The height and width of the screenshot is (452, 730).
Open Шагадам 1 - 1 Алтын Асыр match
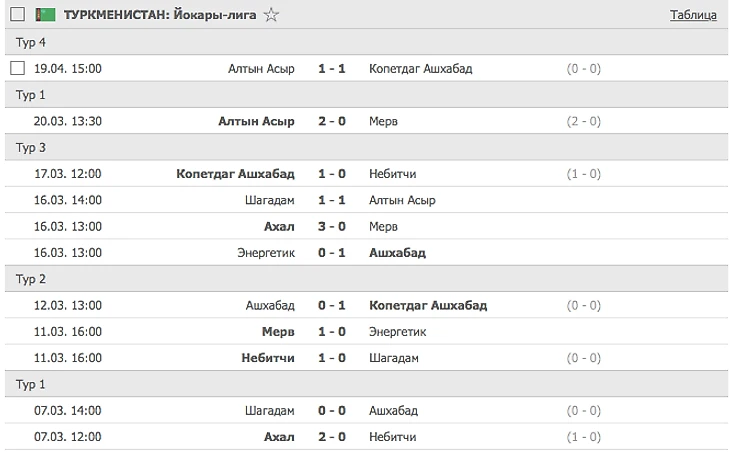click(x=331, y=200)
